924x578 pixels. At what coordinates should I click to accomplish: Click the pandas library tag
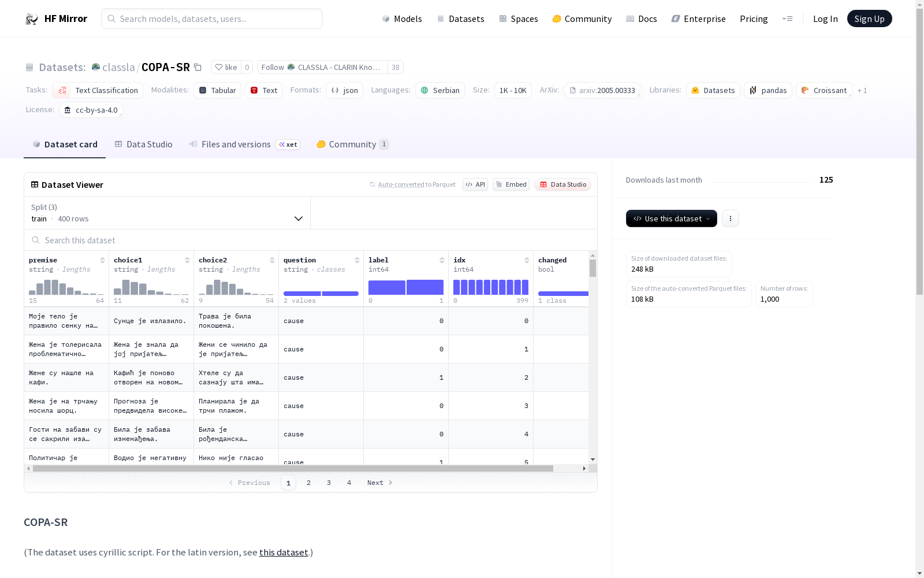coord(768,90)
